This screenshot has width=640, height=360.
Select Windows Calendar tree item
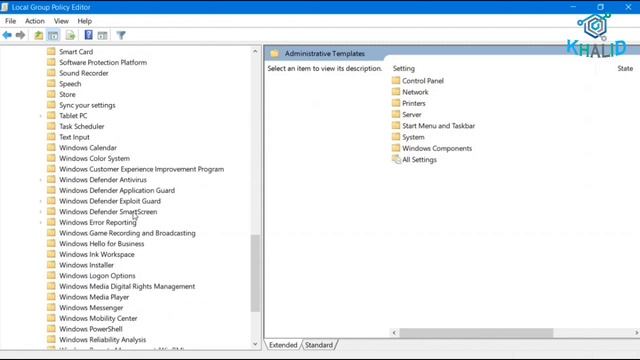click(x=88, y=148)
